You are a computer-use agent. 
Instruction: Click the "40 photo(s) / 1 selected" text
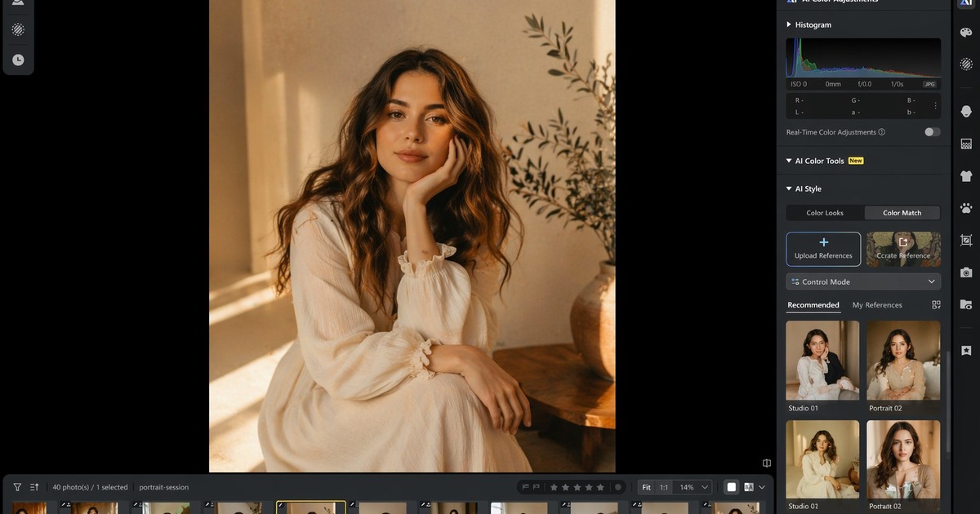(x=90, y=487)
